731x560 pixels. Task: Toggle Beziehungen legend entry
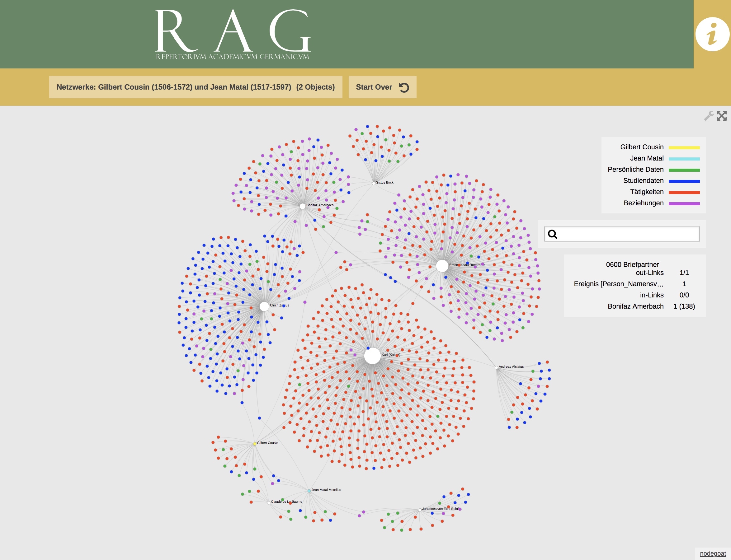coord(643,203)
